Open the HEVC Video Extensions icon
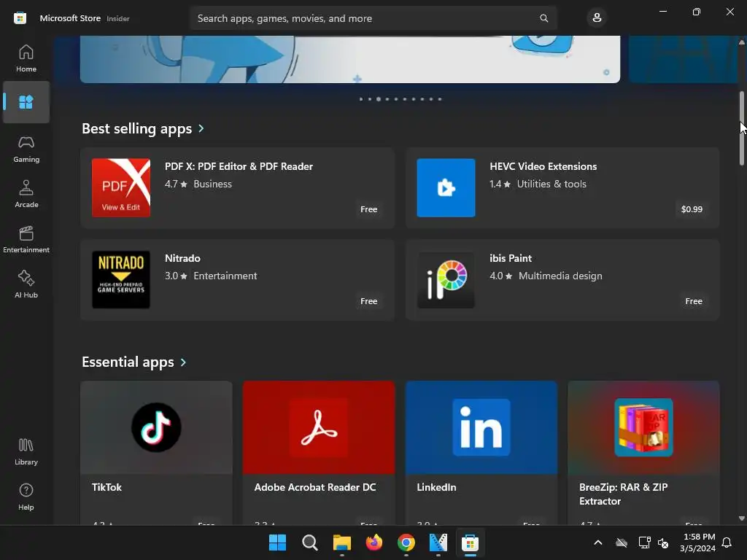This screenshot has width=747, height=560. [x=446, y=187]
